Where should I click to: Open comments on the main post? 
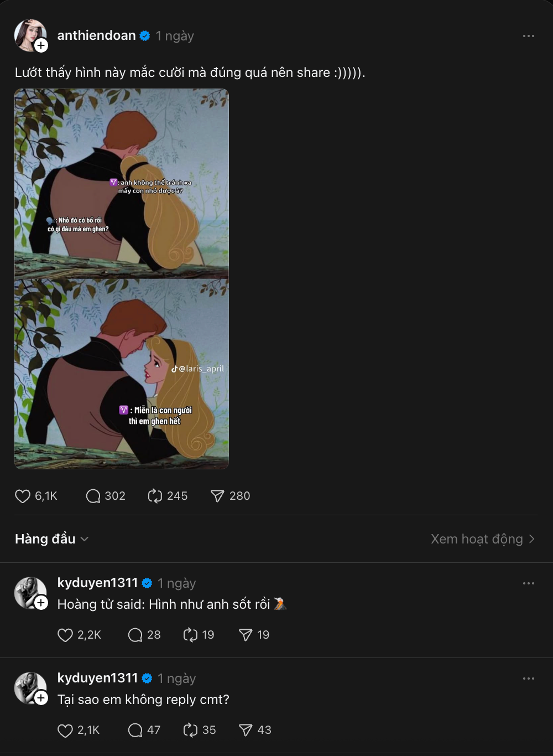(93, 496)
